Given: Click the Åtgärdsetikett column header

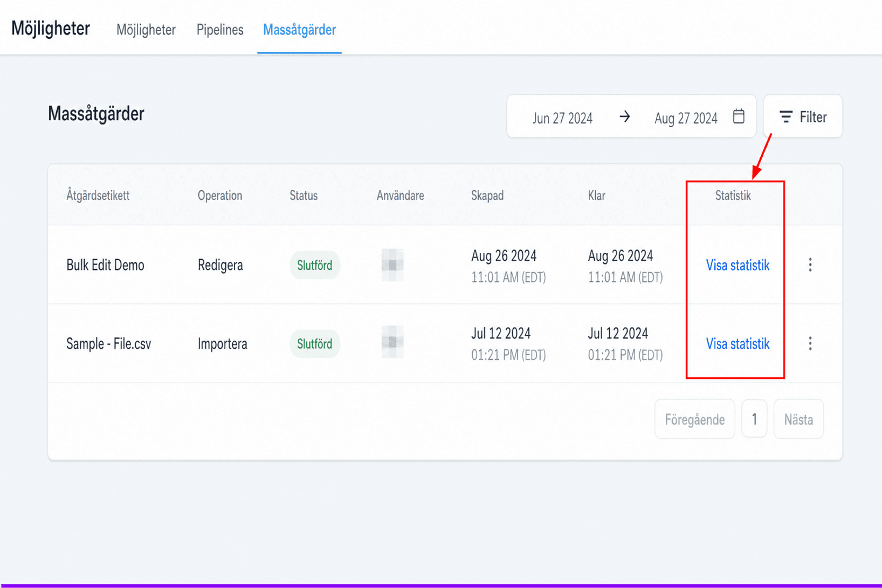Looking at the screenshot, I should pos(98,196).
